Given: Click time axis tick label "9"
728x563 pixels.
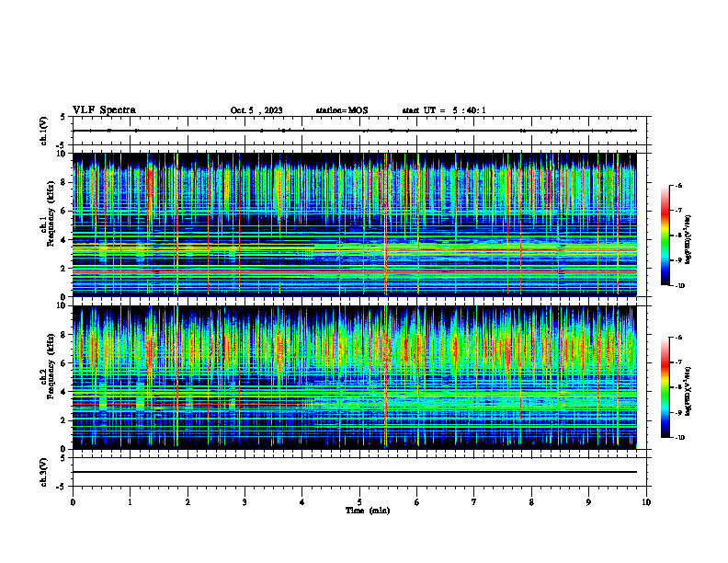Looking at the screenshot, I should coord(588,502).
